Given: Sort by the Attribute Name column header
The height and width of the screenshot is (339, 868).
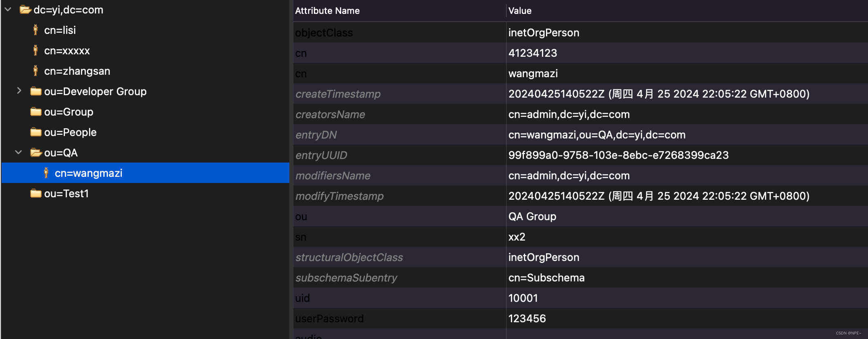Looking at the screenshot, I should point(327,11).
